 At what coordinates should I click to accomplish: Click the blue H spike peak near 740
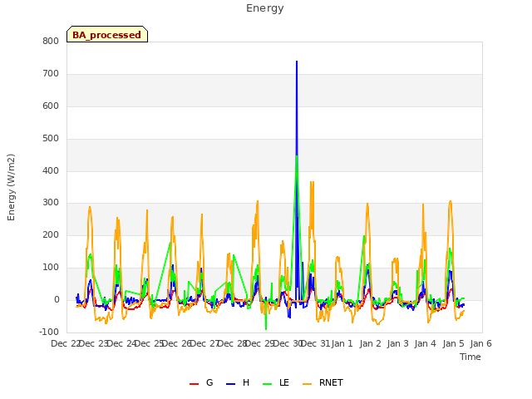(297, 62)
